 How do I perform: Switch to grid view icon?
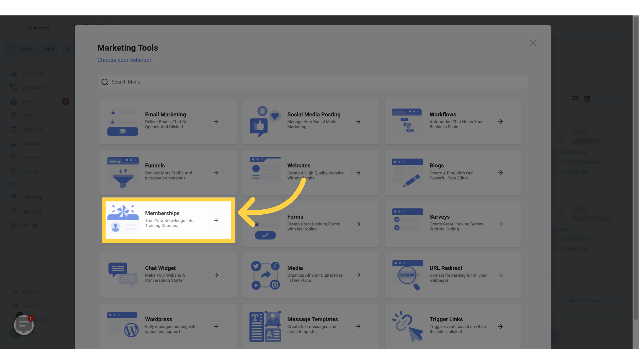587,99
